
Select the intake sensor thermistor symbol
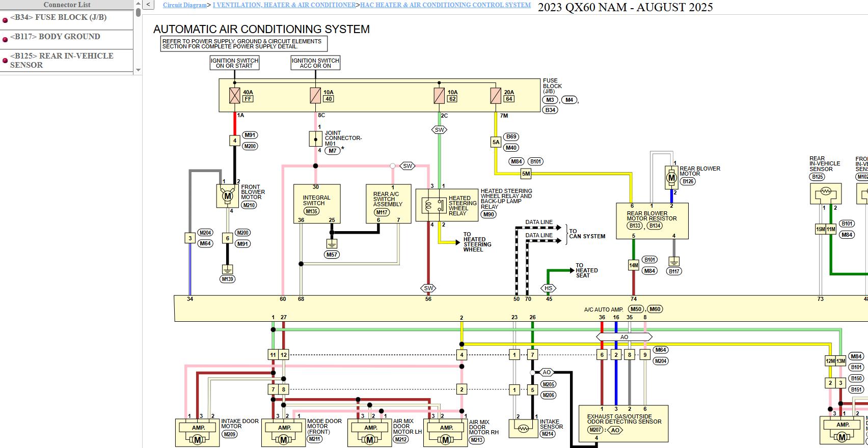[x=523, y=429]
